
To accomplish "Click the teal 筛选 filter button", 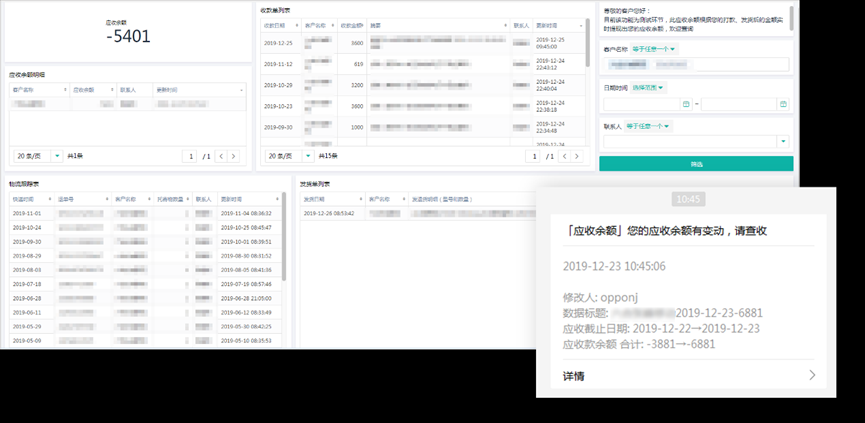I will click(x=696, y=164).
